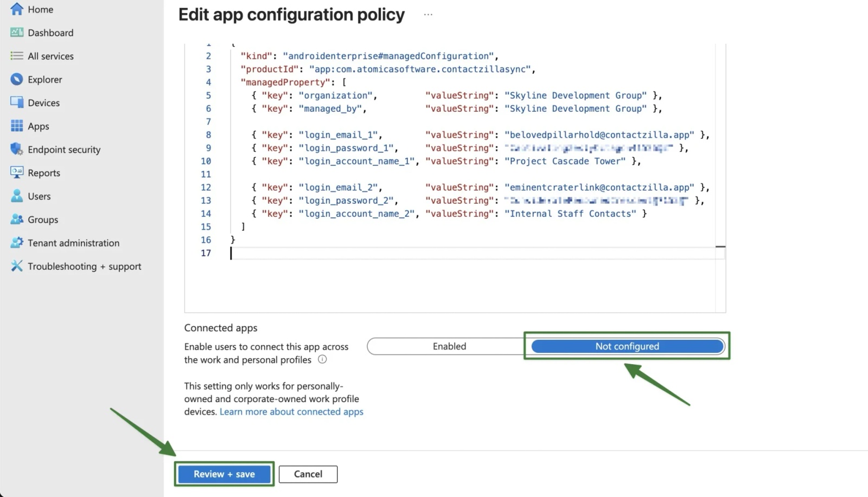The height and width of the screenshot is (497, 868).
Task: Click line number 10 in editor gutter
Action: pyautogui.click(x=206, y=161)
